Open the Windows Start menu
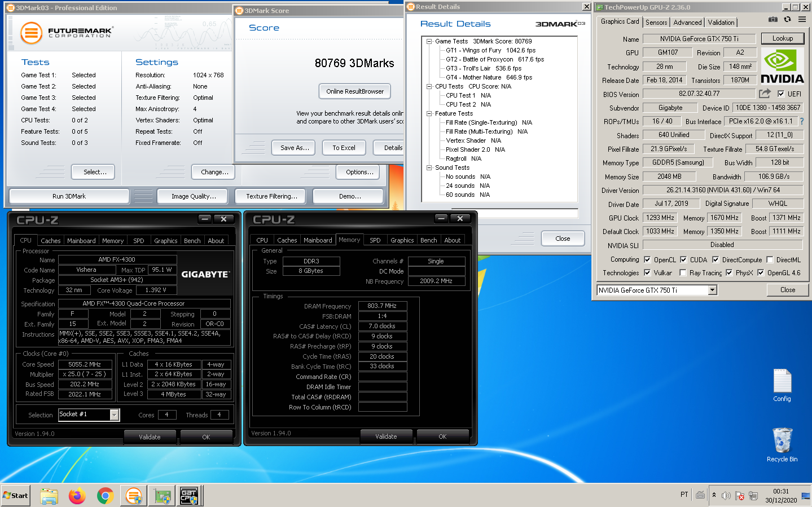 coord(15,496)
